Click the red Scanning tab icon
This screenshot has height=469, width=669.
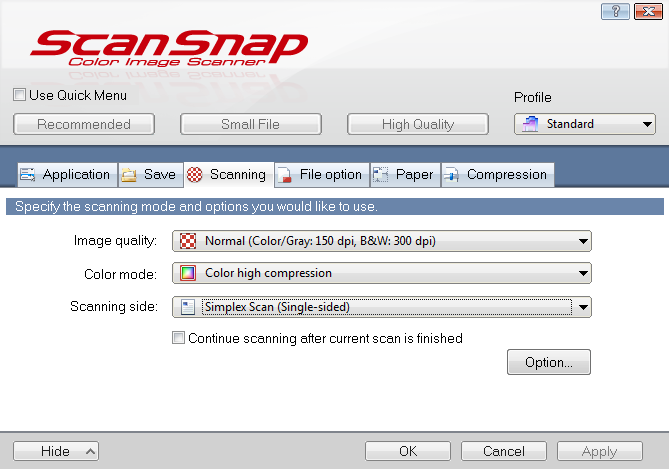[195, 175]
